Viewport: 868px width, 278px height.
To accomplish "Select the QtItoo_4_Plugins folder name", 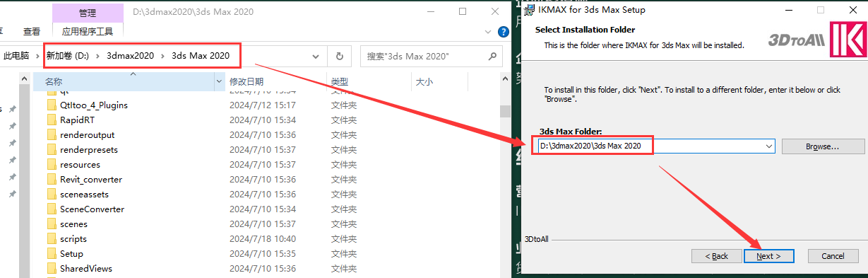I will (x=93, y=105).
